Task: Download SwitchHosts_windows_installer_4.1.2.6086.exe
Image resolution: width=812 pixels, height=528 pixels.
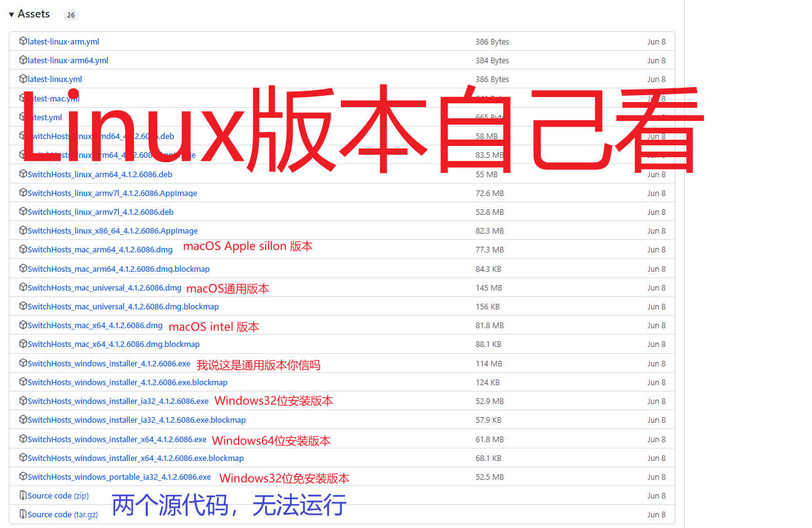Action: coord(109,364)
